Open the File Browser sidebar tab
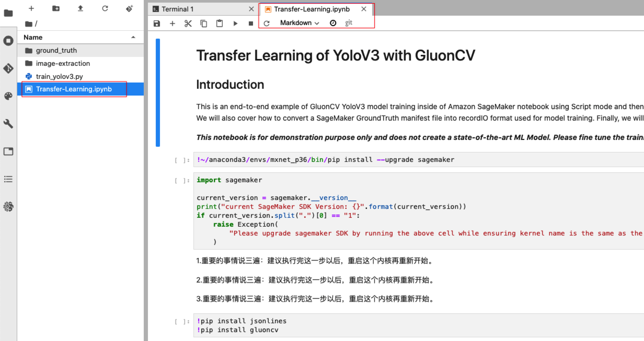The image size is (644, 341). pyautogui.click(x=8, y=13)
